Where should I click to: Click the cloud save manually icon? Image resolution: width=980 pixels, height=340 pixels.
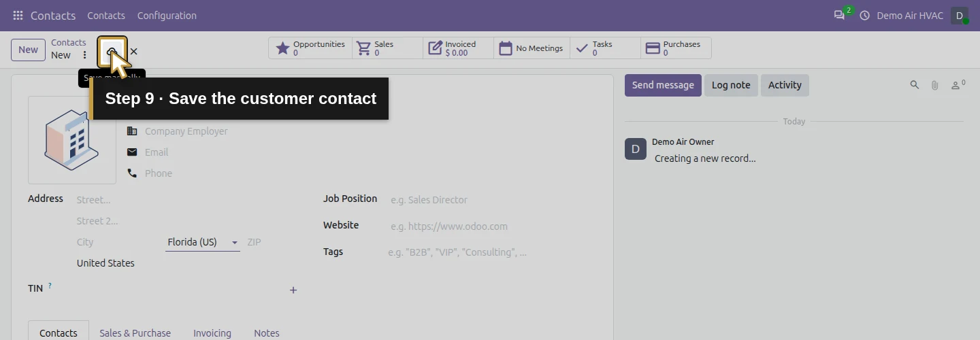[x=112, y=52]
